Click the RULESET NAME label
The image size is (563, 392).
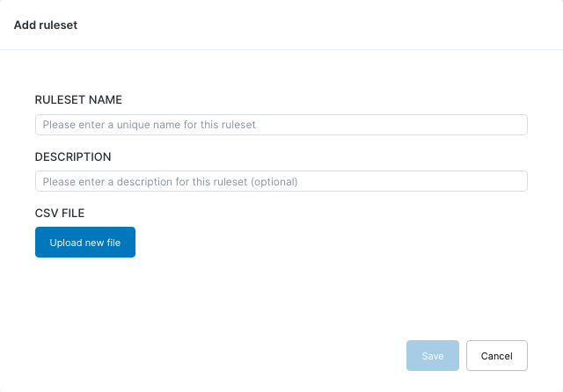pos(77,100)
